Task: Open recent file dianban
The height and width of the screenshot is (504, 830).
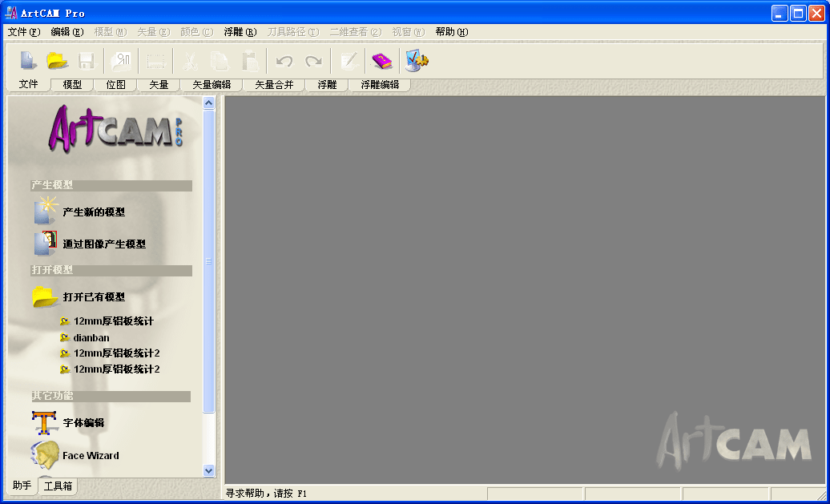Action: click(91, 337)
